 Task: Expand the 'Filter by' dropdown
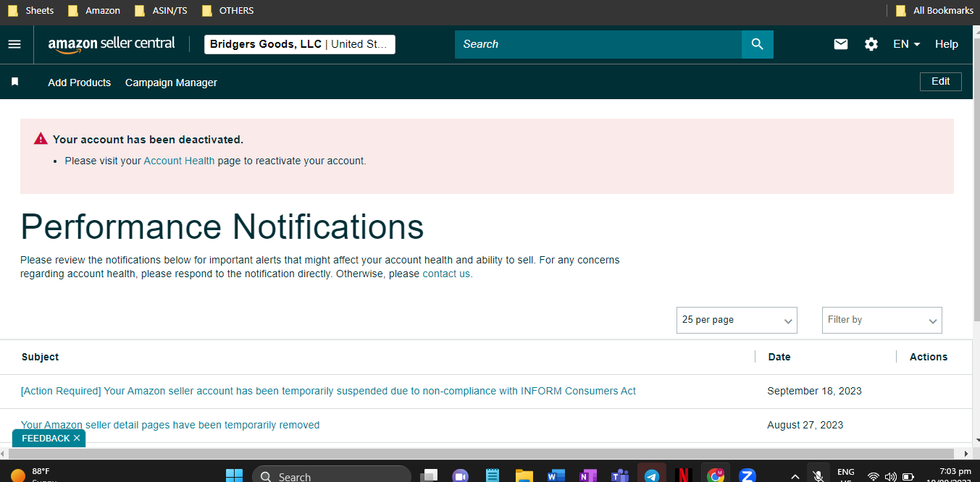pyautogui.click(x=882, y=320)
